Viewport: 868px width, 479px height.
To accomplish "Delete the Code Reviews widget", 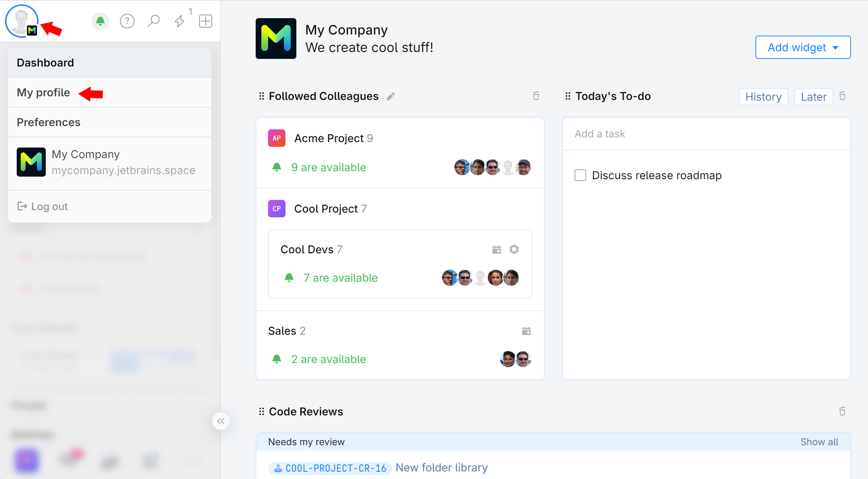I will [x=842, y=411].
